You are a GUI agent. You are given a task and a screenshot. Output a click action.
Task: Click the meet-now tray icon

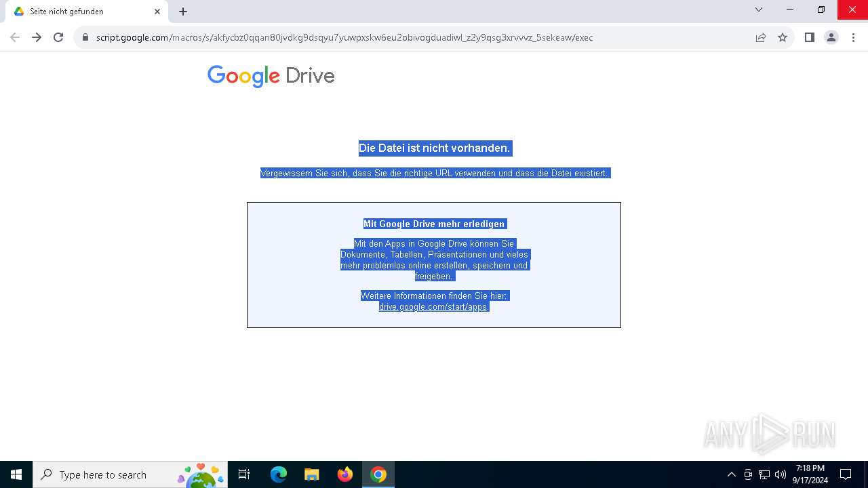[748, 474]
